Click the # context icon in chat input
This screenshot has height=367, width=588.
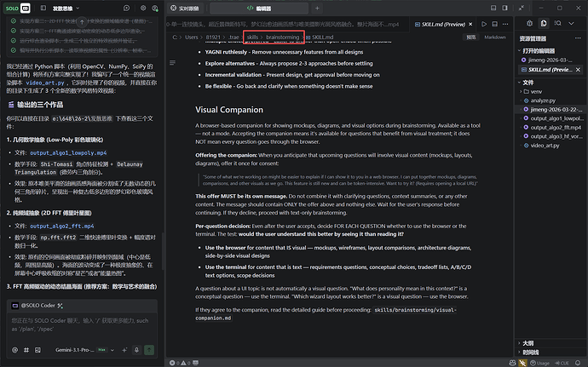tap(26, 350)
